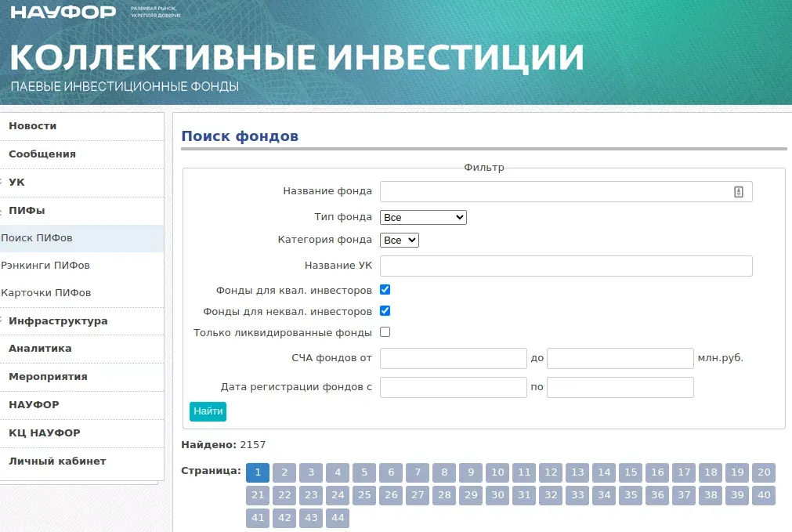Go to results page 21
The image size is (792, 532).
coord(258,495)
